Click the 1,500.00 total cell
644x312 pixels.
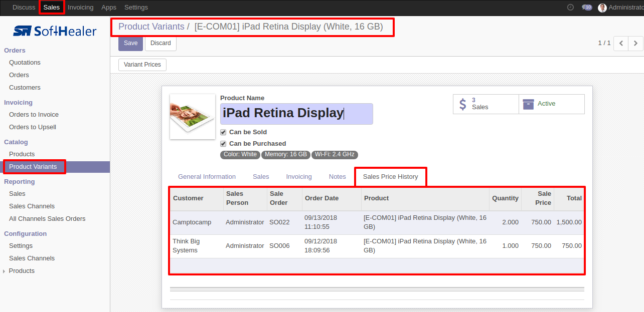569,223
